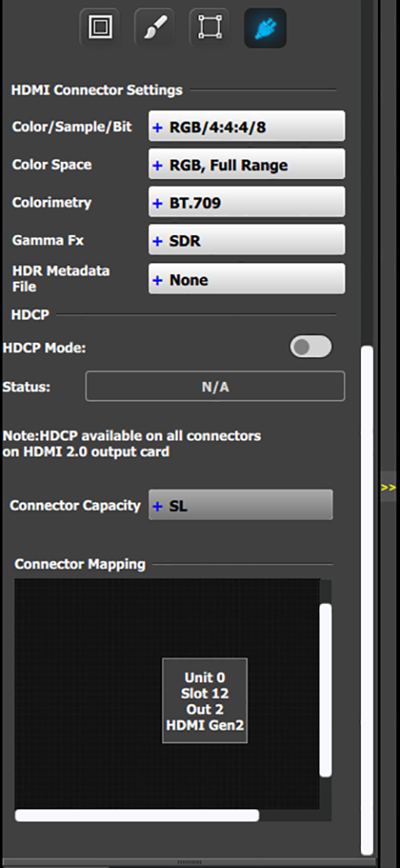Viewport: 400px width, 868px height.
Task: Expand the Connector Capacity SL dropdown
Action: coord(241,505)
